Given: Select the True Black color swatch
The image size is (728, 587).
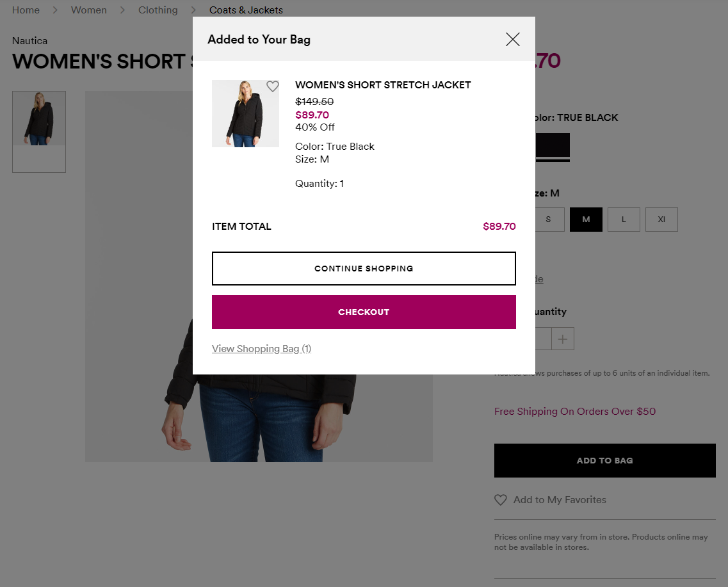Looking at the screenshot, I should click(x=552, y=146).
